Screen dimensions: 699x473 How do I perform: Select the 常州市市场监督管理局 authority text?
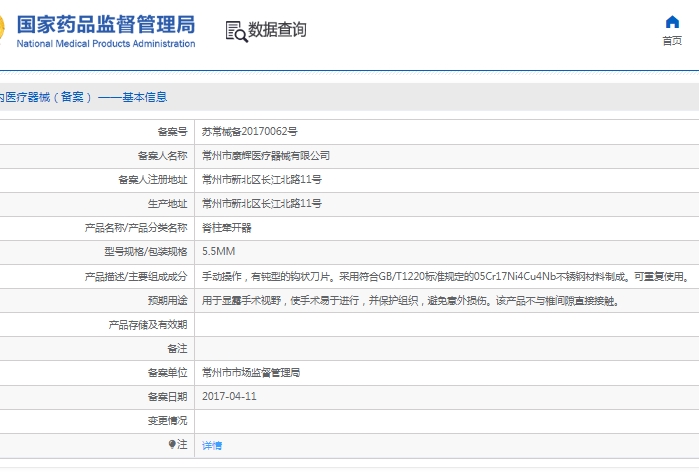(251, 372)
